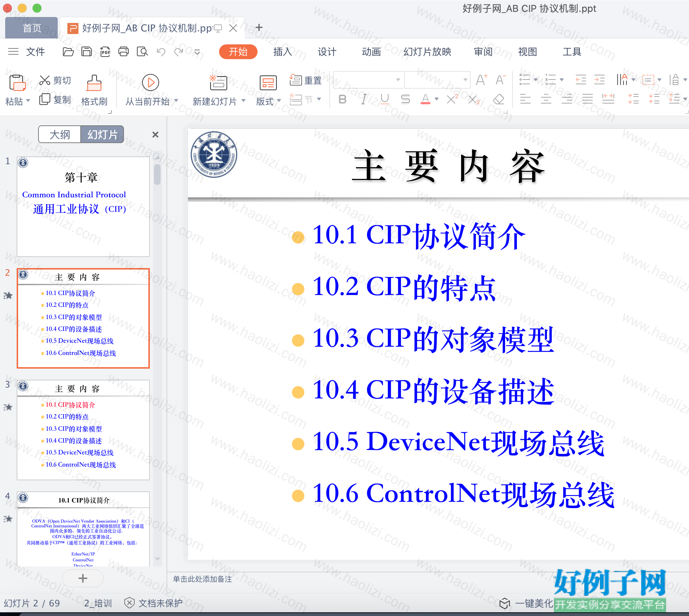Activate the 格式刷 format painter
Viewport: 689px width, 616px height.
click(94, 91)
